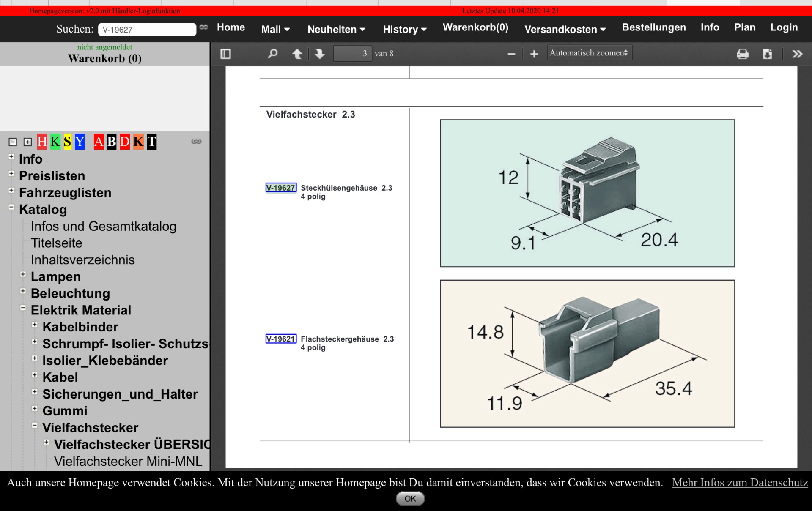This screenshot has height=511, width=812.
Task: Open the Automatisch zoomen dropdown
Action: (x=589, y=53)
